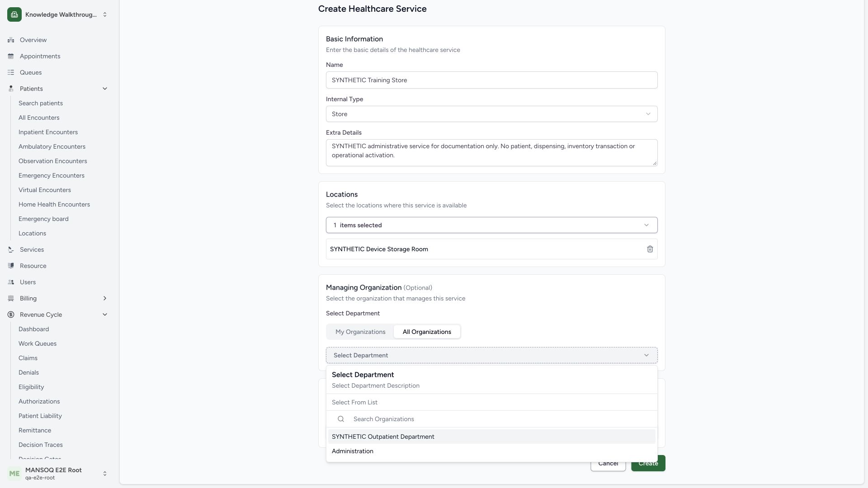The height and width of the screenshot is (488, 868).
Task: Open Observation Encounters
Action: [x=53, y=161]
